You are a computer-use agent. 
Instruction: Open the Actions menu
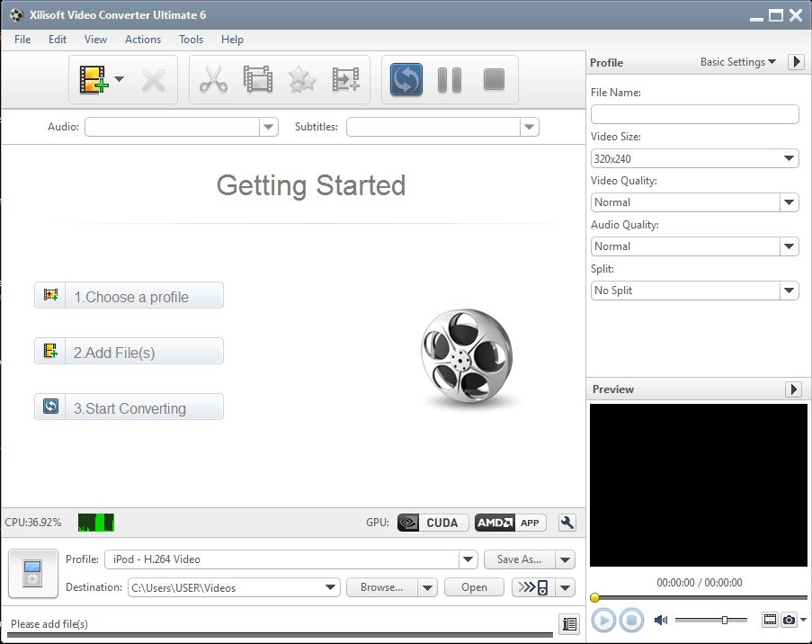tap(142, 40)
